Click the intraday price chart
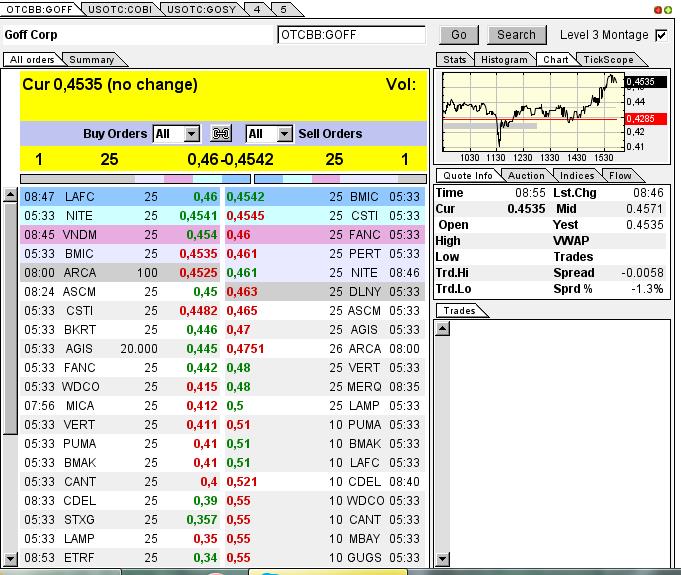 [x=533, y=112]
